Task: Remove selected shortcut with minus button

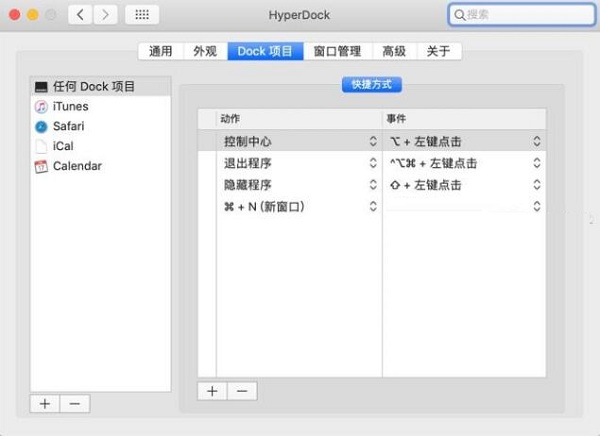Action: coord(242,391)
